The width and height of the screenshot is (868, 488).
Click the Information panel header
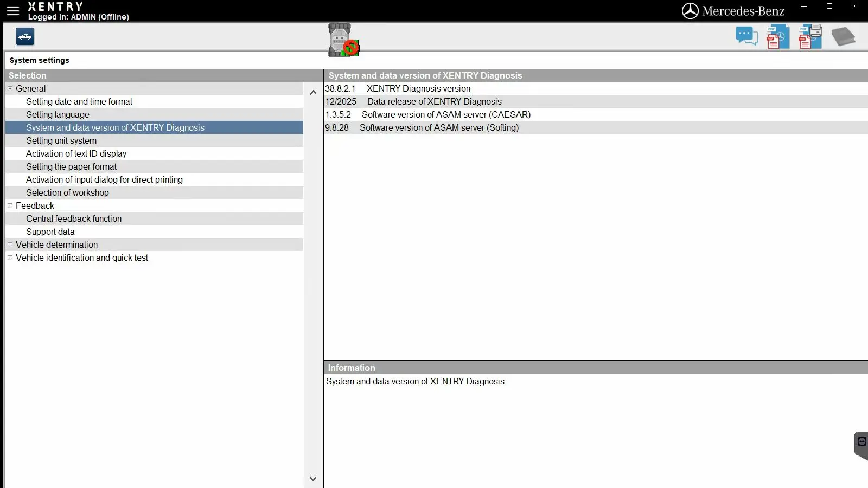(x=596, y=368)
